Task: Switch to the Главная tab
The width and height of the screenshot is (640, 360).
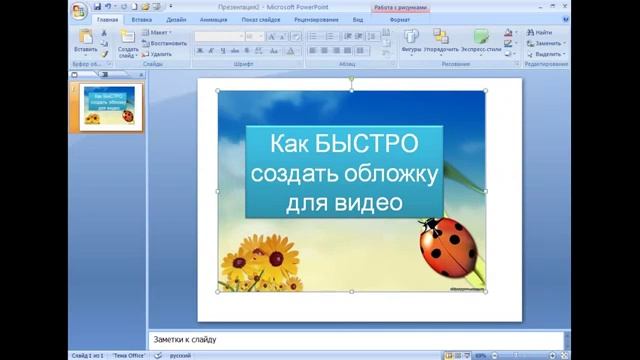Action: pyautogui.click(x=107, y=20)
